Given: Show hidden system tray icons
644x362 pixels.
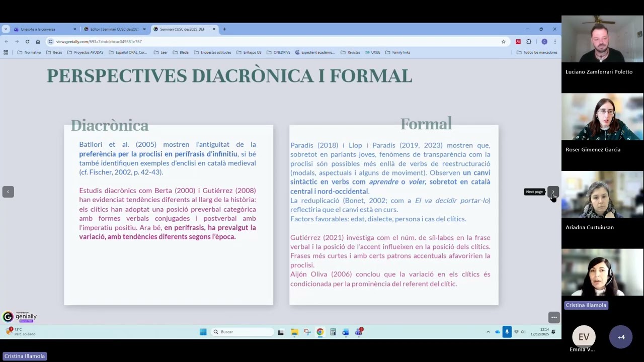Looking at the screenshot, I should pyautogui.click(x=488, y=332).
